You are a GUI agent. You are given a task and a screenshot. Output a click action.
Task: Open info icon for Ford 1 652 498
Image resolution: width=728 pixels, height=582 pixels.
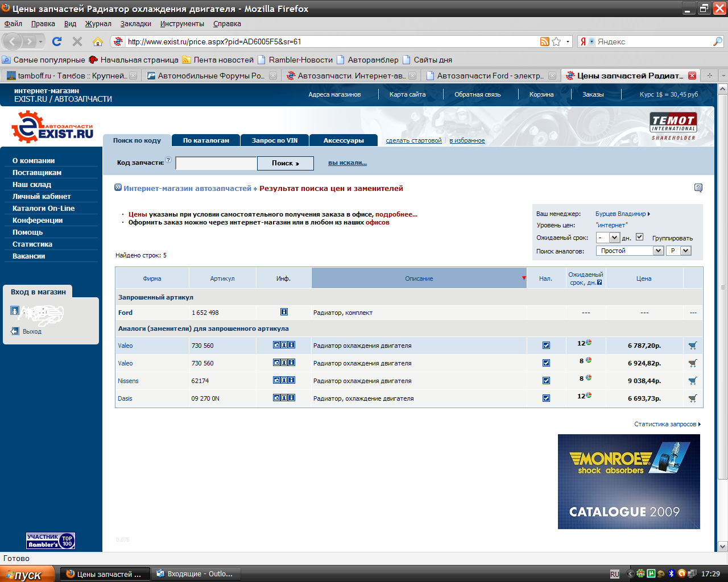coord(284,312)
